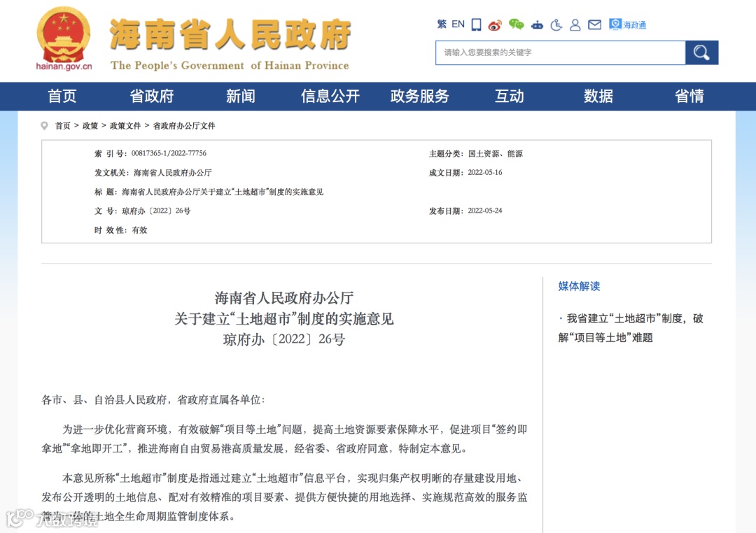Go to 政策 in the breadcrumb
756x533 pixels.
click(x=90, y=126)
